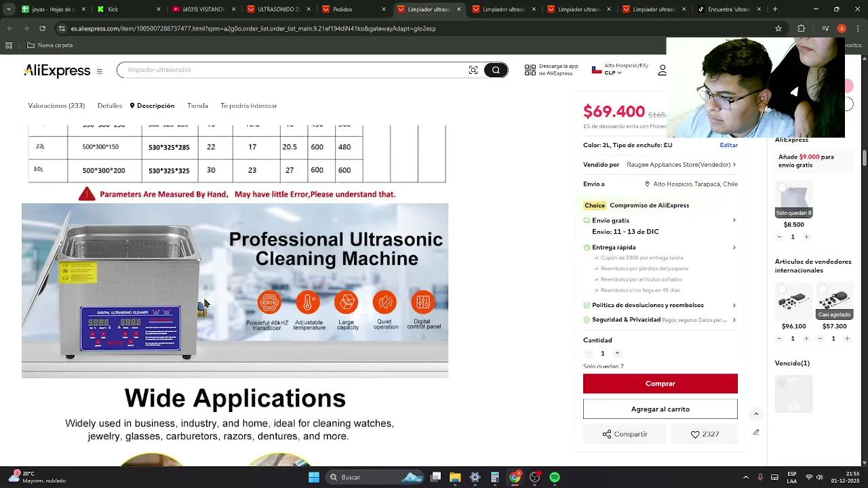Click the image search camera icon
Viewport: 868px width, 488px height.
pos(473,70)
